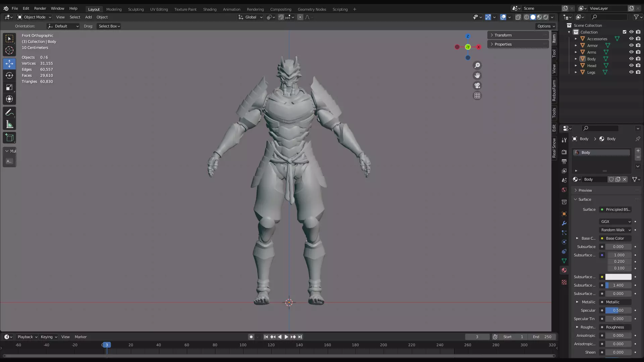
Task: Open the Object properties tab icon
Action: click(564, 214)
